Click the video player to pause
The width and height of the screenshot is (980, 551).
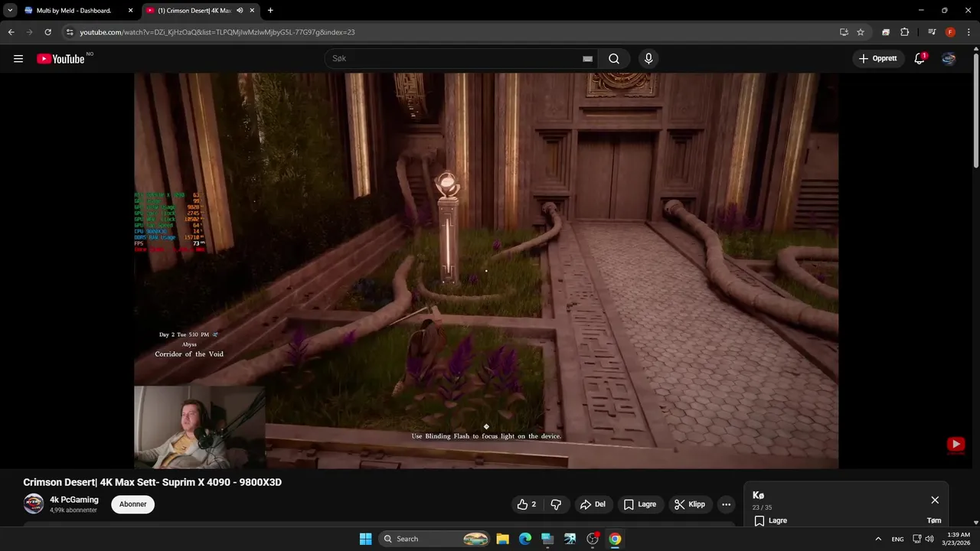486,270
